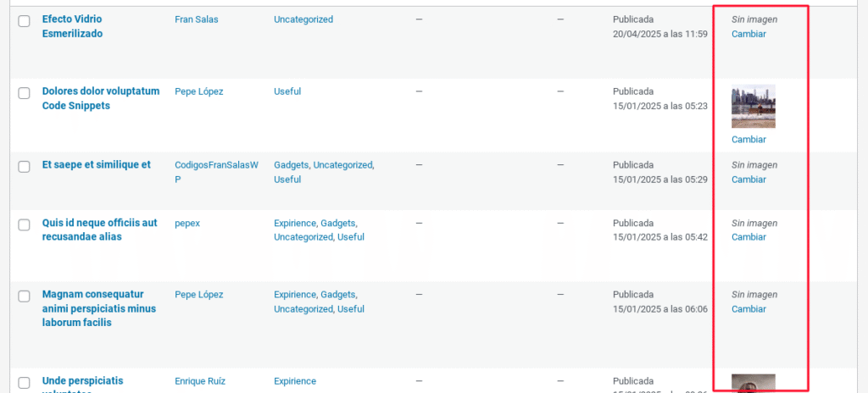
Task: Check the Et saepe et similique row
Action: point(24,167)
